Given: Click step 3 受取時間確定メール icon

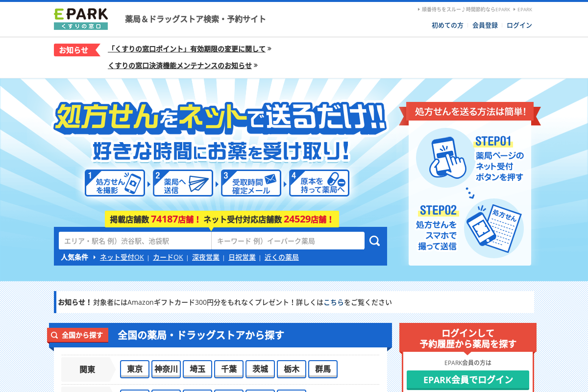Looking at the screenshot, I should click(x=251, y=183).
